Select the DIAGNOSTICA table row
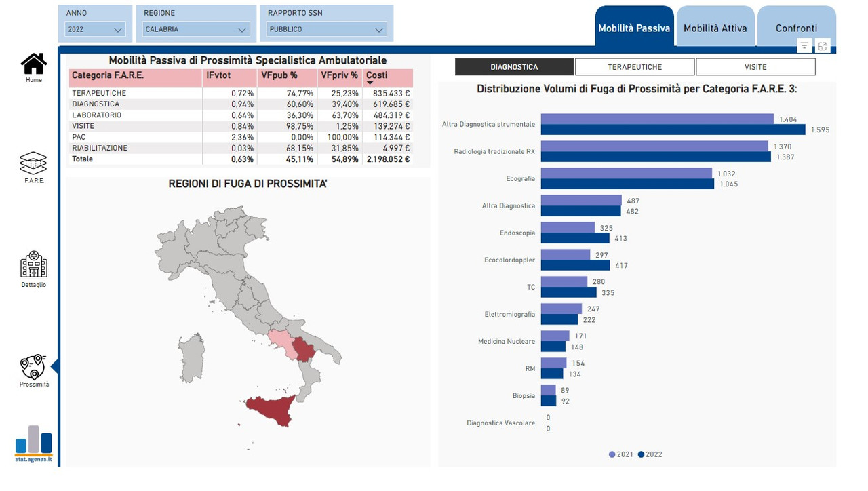868x491 pixels. (241, 104)
